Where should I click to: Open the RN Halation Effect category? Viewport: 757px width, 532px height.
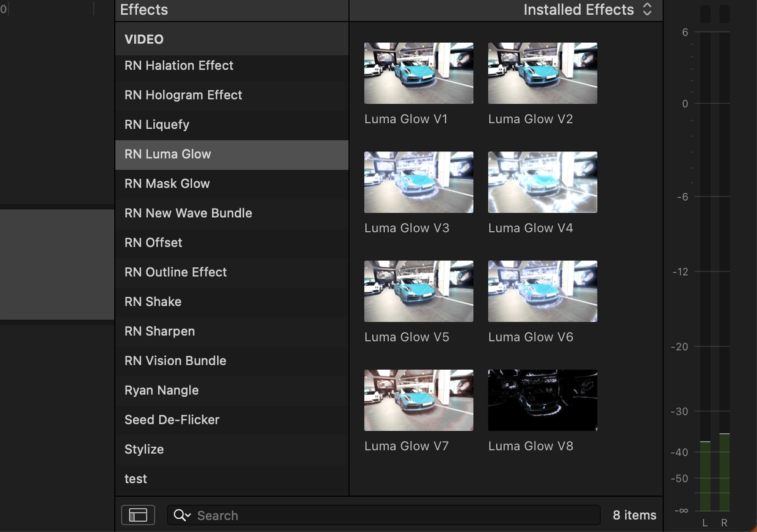[x=179, y=65]
